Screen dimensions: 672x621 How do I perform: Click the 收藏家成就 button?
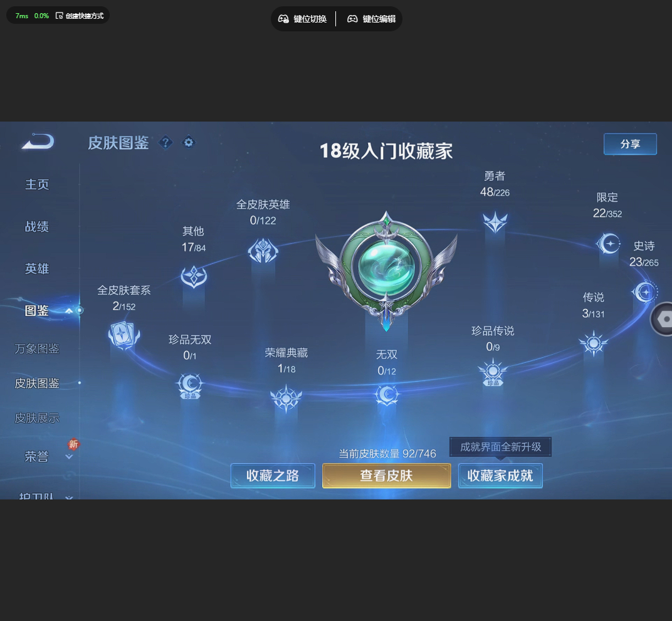coord(500,476)
